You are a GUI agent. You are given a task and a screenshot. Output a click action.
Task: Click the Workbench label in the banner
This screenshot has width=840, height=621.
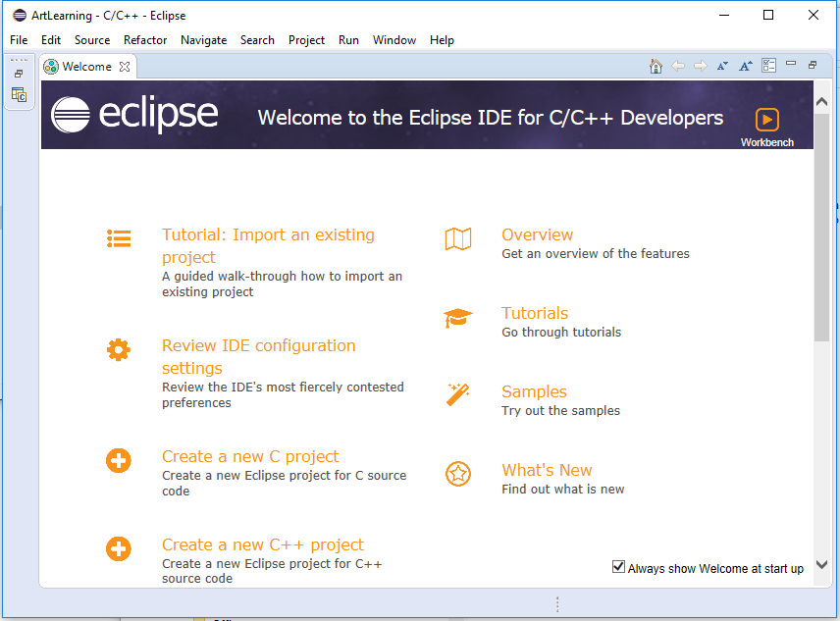click(767, 142)
